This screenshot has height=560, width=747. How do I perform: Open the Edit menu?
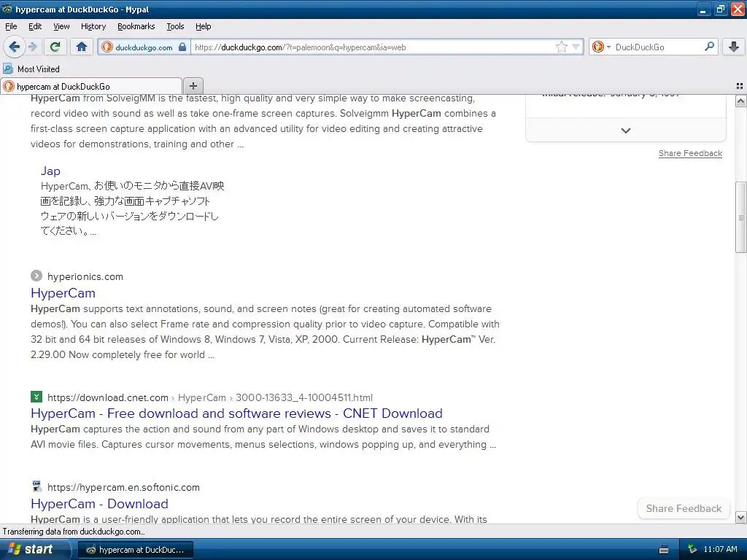pyautogui.click(x=35, y=26)
